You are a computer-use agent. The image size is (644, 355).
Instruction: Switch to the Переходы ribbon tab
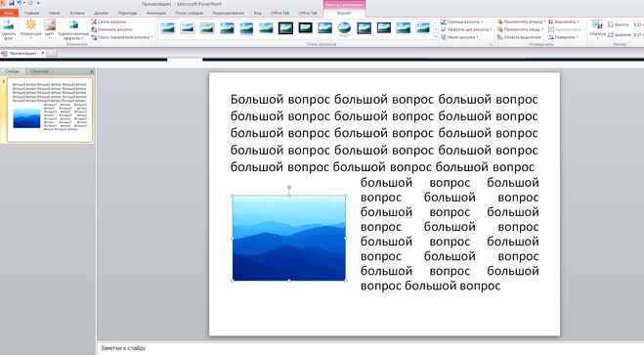click(127, 13)
